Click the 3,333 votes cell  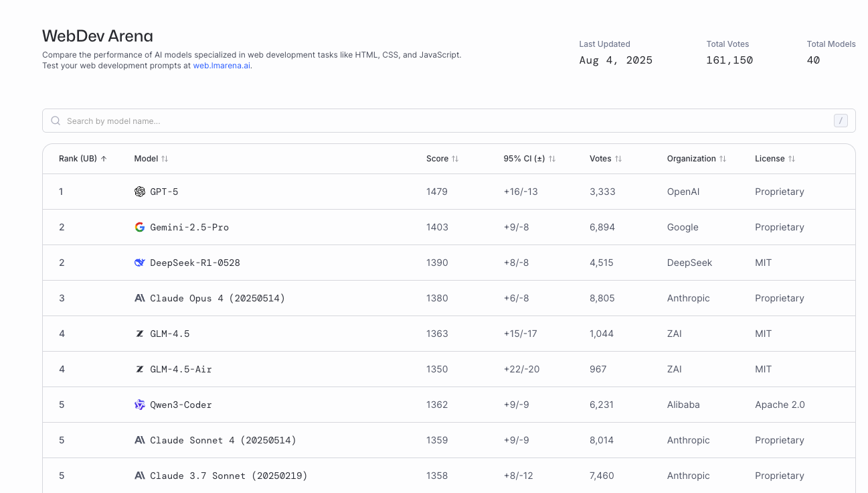602,192
